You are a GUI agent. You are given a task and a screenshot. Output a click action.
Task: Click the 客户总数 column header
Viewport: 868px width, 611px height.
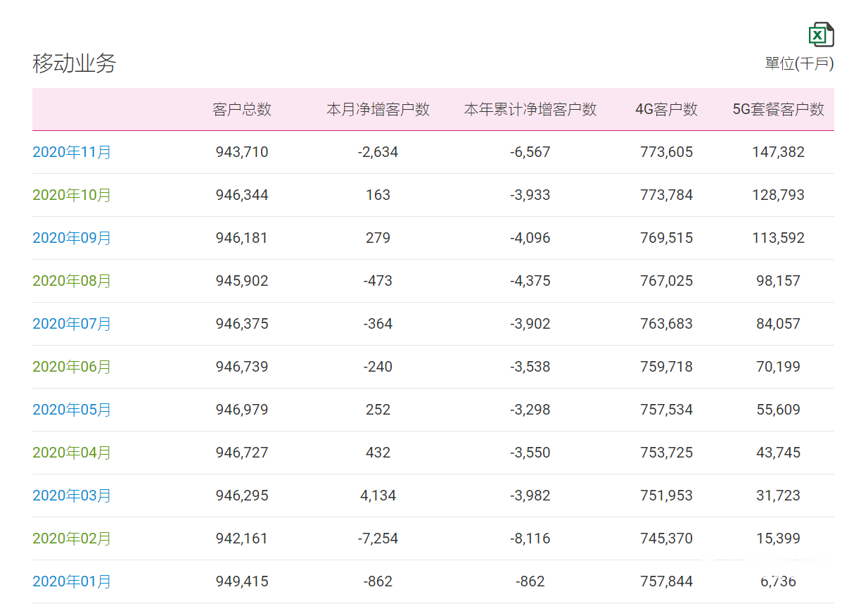242,109
